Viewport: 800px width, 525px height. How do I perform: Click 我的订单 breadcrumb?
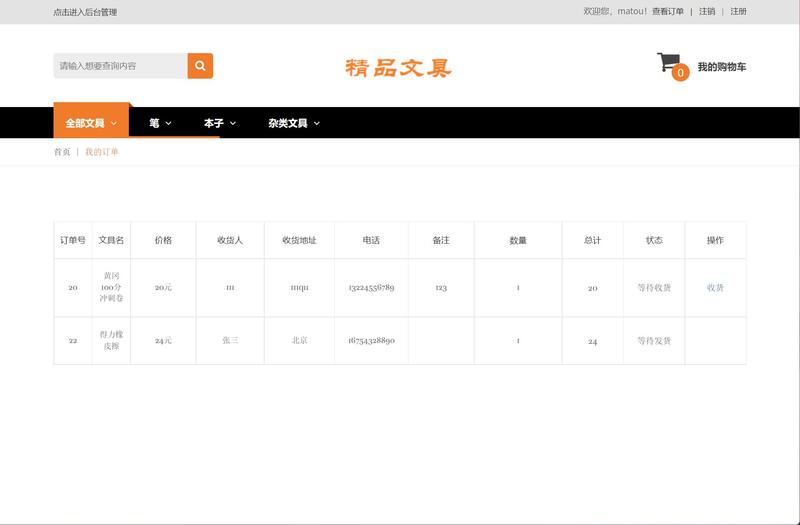(x=102, y=152)
